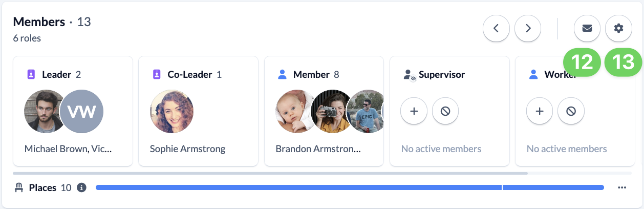Click the Leader role badge icon
Image resolution: width=644 pixels, height=209 pixels.
point(31,75)
